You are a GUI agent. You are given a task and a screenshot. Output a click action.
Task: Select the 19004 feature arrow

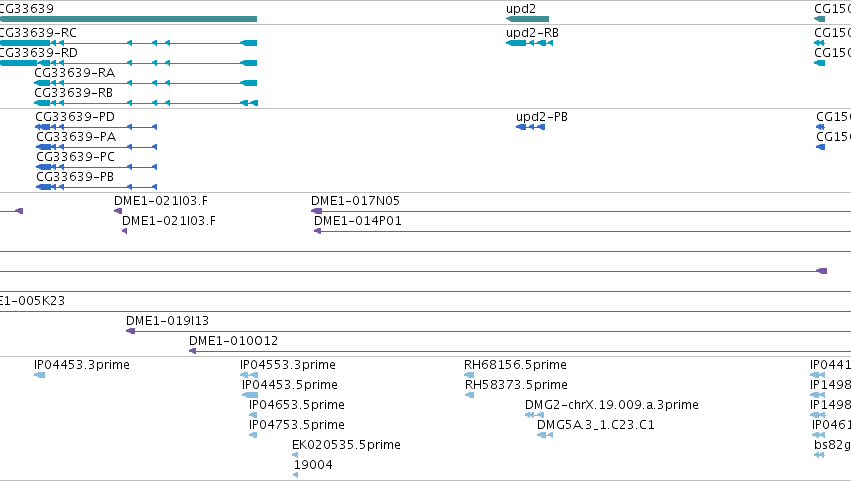point(295,475)
